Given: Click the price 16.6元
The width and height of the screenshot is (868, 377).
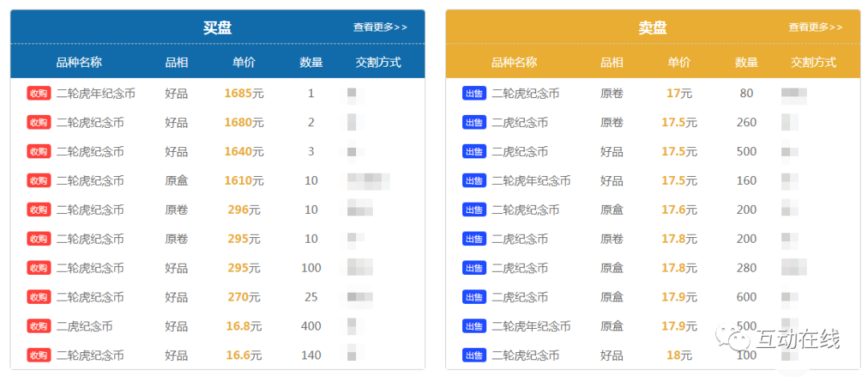Looking at the screenshot, I should pos(244,354).
